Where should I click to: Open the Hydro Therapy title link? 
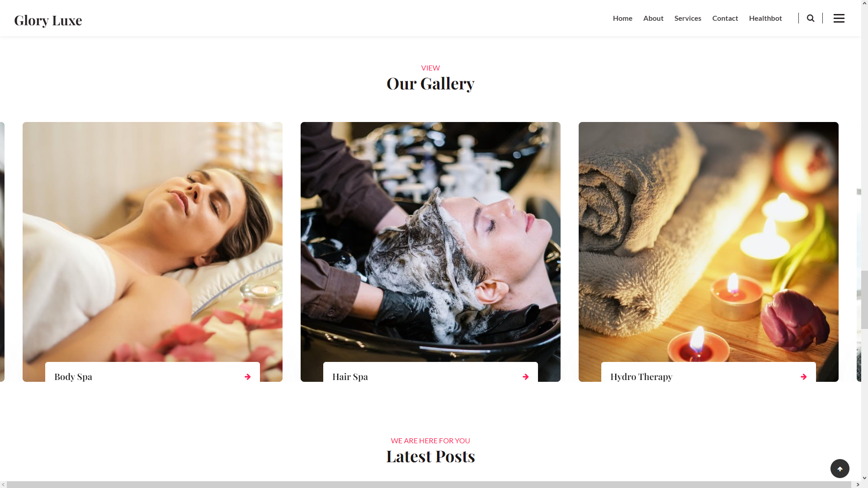641,377
